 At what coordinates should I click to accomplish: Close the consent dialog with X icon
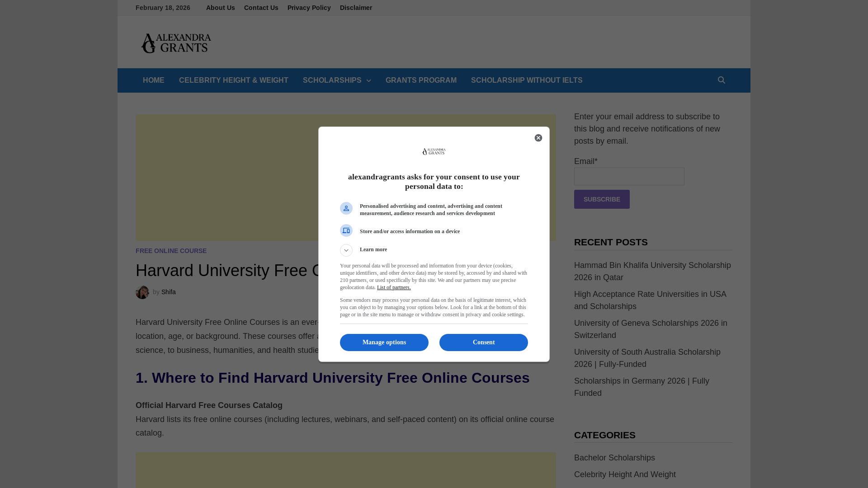538,138
